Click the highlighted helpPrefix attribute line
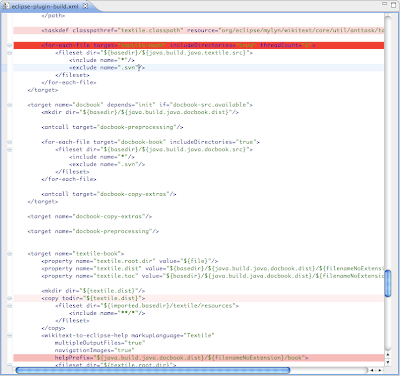The height and width of the screenshot is (376, 400). [x=199, y=358]
